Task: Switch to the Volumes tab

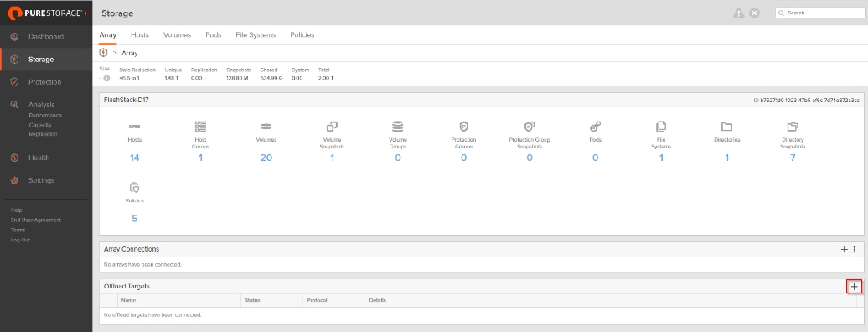Action: click(x=177, y=34)
